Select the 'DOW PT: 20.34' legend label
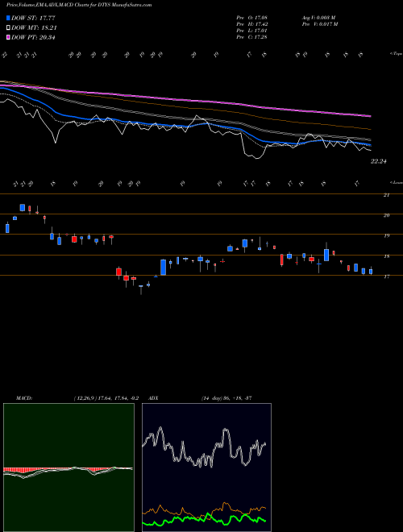Viewport: 403px width, 532px height. [x=33, y=37]
